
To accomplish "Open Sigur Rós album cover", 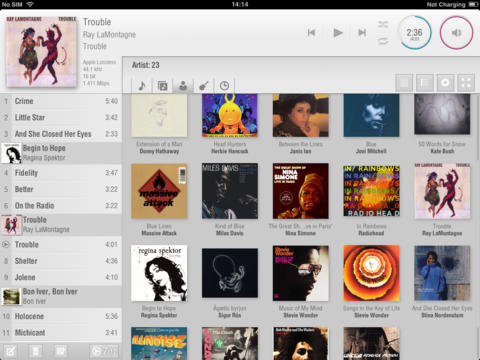I will coord(230,273).
